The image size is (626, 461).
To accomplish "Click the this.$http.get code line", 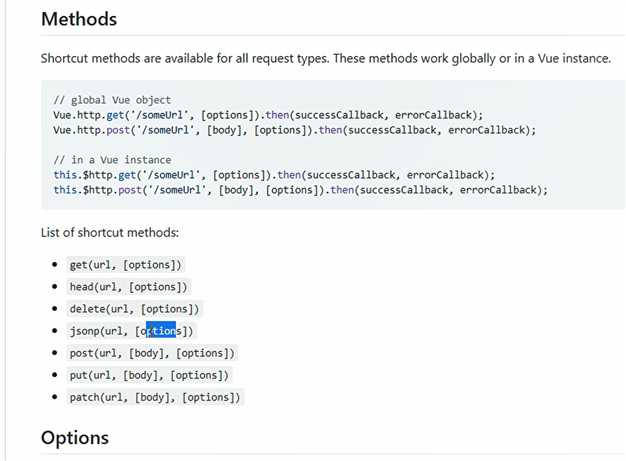I will click(274, 175).
